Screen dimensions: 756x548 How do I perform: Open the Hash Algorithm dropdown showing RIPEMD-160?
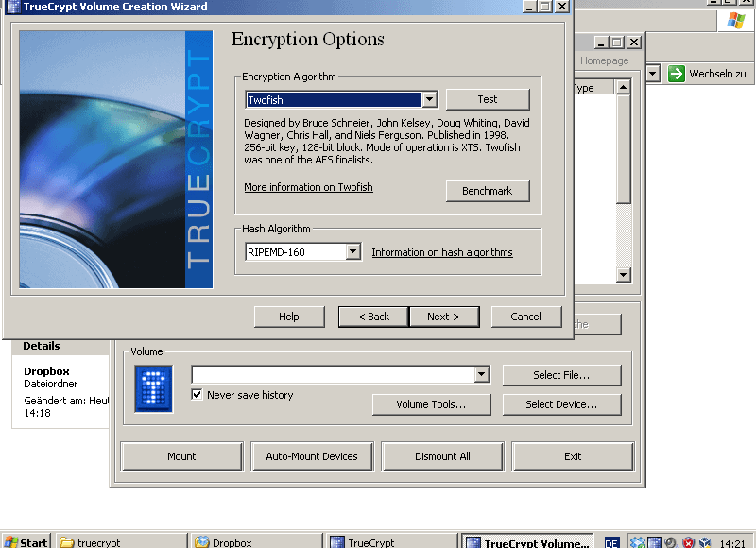click(x=352, y=251)
